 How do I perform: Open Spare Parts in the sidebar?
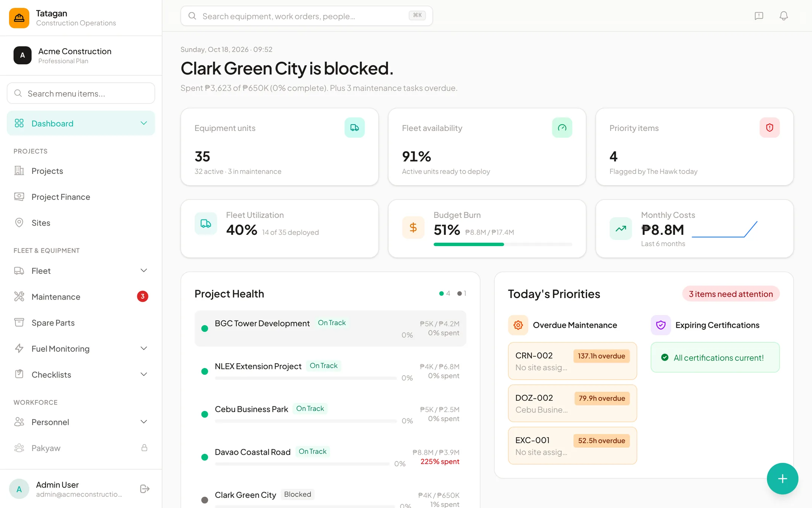pos(81,322)
